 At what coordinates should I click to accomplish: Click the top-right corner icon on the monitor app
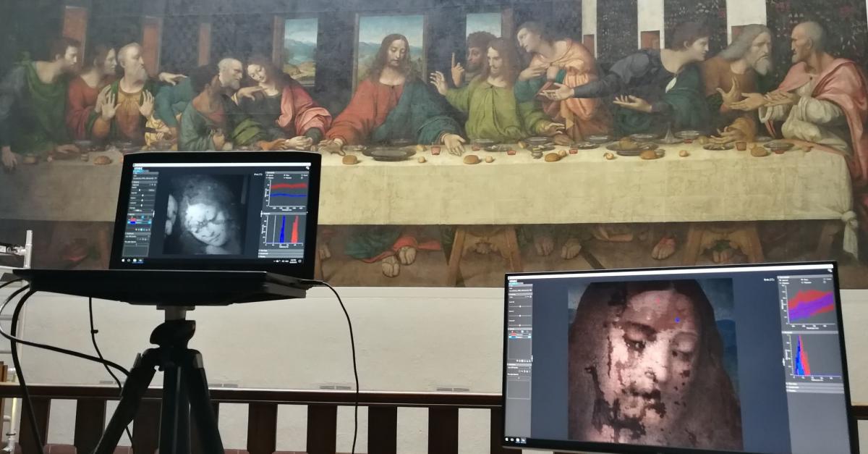[830, 270]
